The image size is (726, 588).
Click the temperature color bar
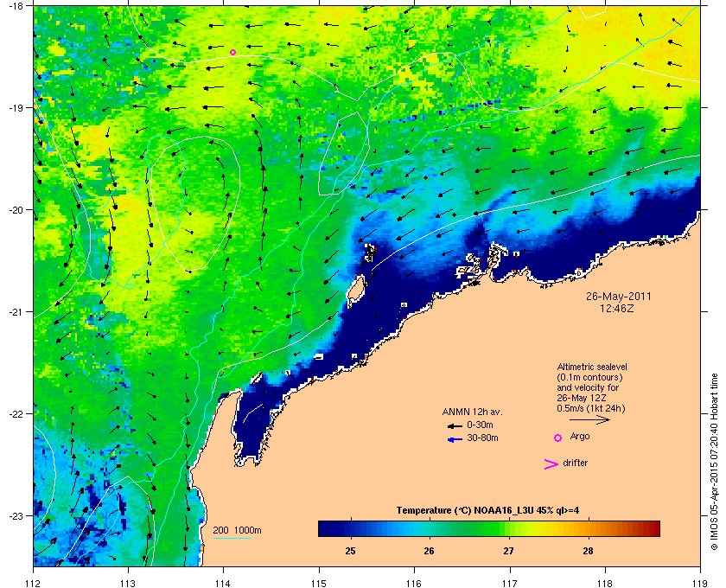coord(489,528)
